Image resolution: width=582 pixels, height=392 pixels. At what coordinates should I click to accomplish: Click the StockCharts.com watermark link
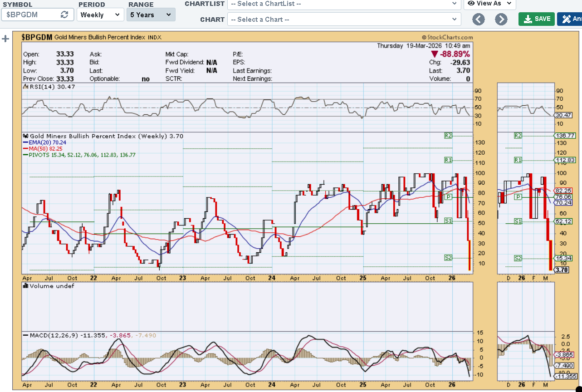pyautogui.click(x=447, y=37)
